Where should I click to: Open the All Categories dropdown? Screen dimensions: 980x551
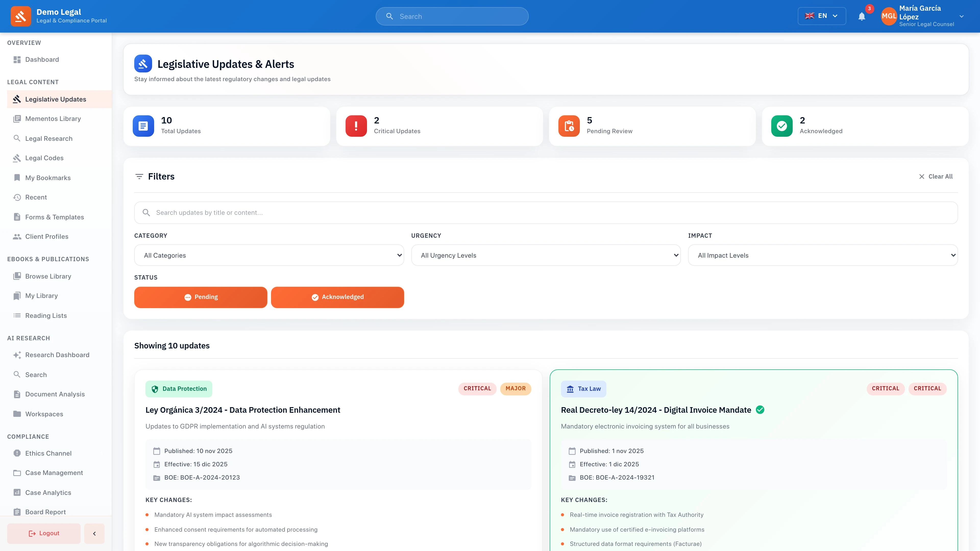pyautogui.click(x=268, y=255)
